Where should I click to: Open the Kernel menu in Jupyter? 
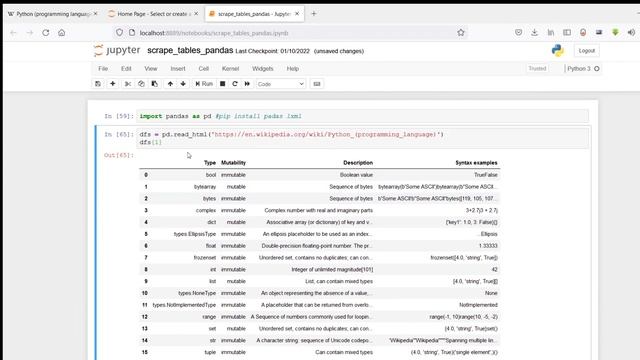click(230, 69)
